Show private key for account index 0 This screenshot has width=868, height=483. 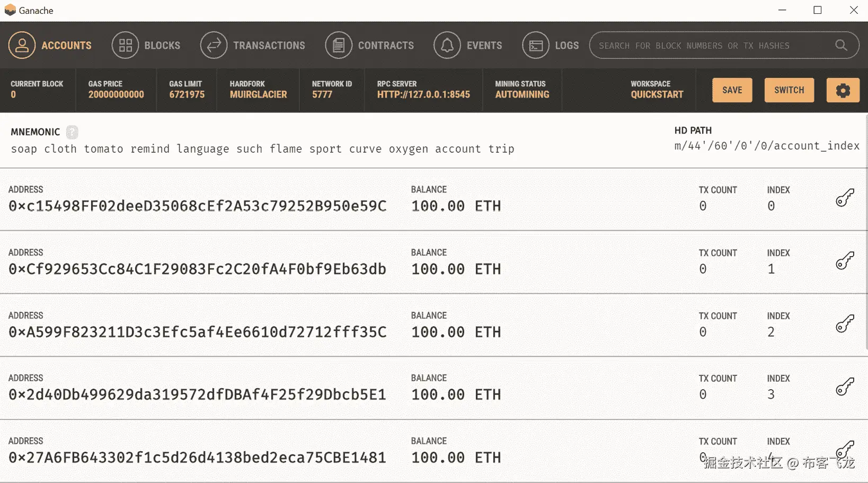click(x=845, y=198)
